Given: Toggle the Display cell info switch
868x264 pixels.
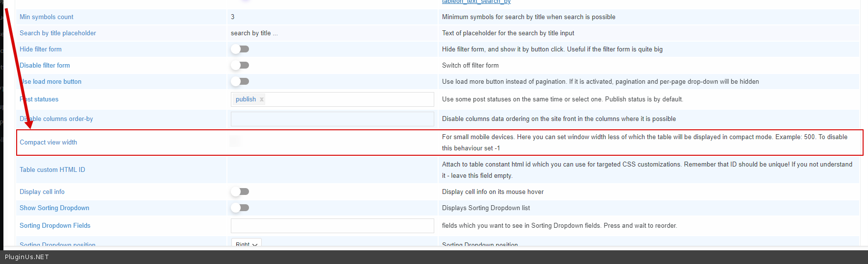Looking at the screenshot, I should (x=240, y=192).
